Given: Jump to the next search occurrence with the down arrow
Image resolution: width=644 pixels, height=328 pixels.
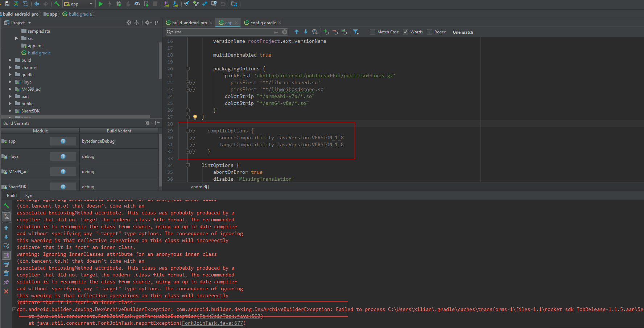Looking at the screenshot, I should [306, 32].
